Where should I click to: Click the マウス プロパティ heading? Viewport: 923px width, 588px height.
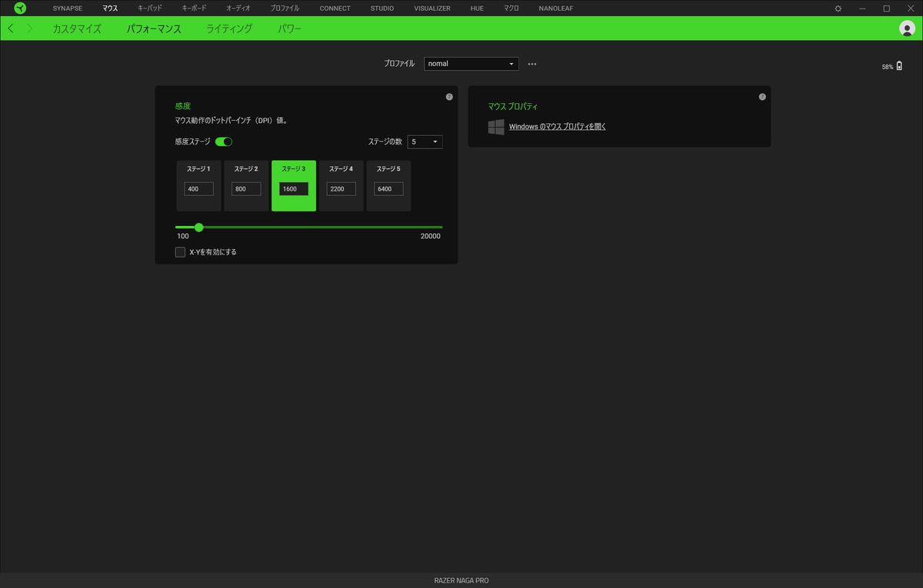[x=513, y=106]
